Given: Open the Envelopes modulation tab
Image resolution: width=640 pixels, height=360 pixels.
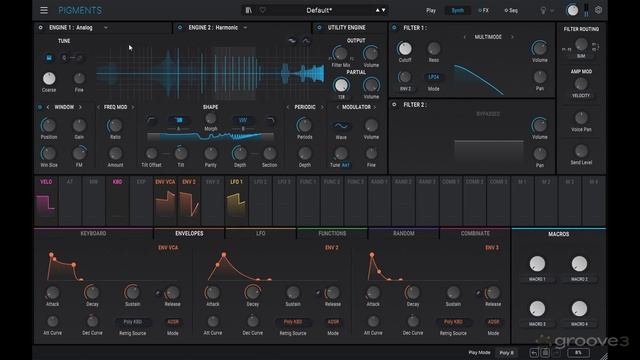Looking at the screenshot, I should [x=189, y=233].
